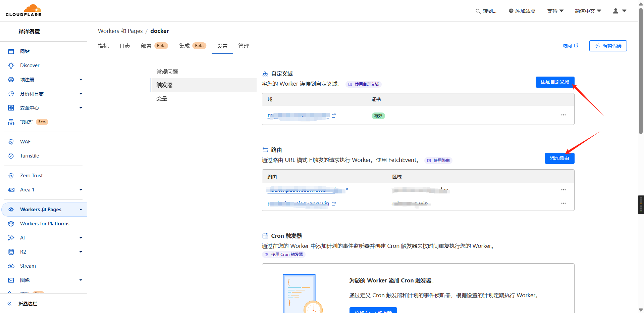Click the Turnstile icon

click(11, 156)
